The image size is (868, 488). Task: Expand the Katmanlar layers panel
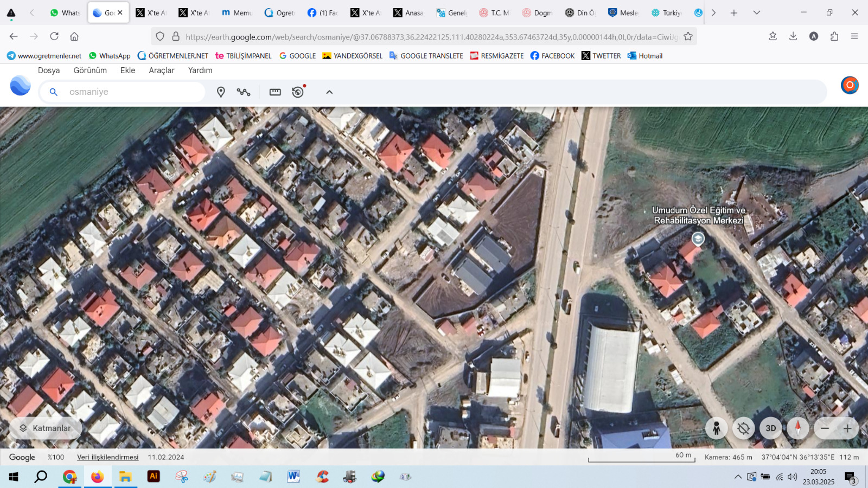[46, 428]
